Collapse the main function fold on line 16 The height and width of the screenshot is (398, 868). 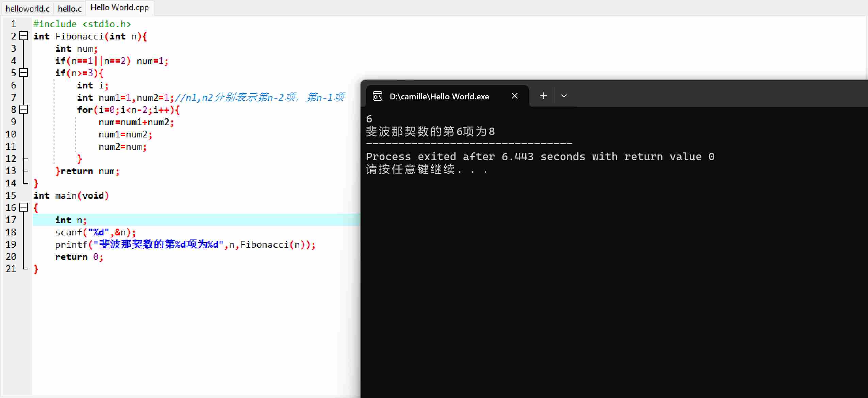[23, 207]
